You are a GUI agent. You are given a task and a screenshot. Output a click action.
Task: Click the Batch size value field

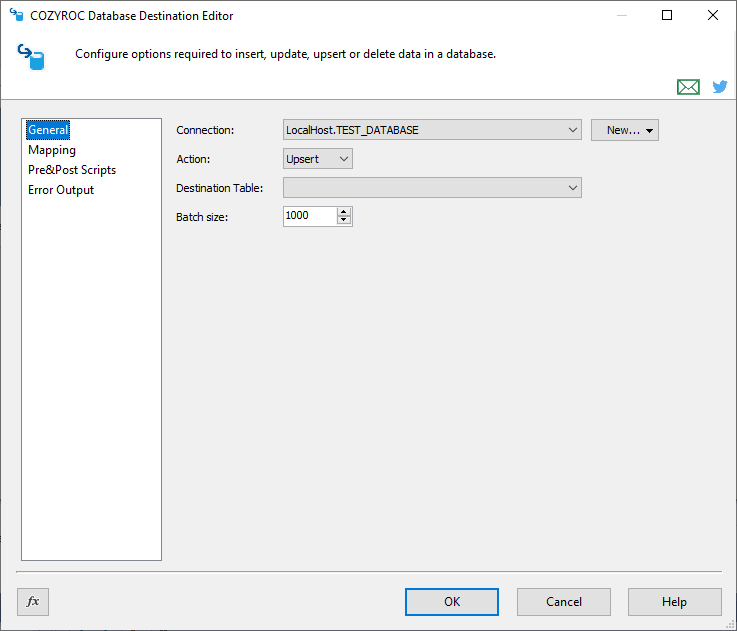(x=310, y=216)
